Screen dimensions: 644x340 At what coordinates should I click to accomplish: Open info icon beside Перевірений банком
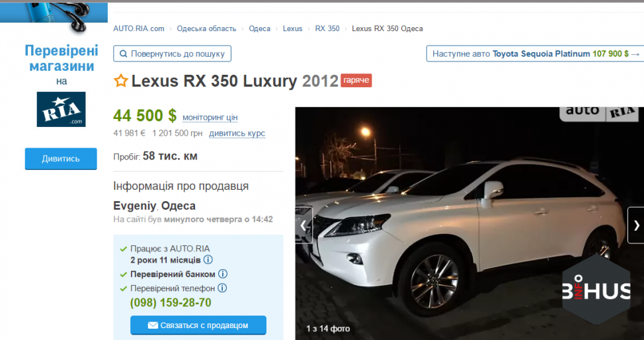[223, 274]
